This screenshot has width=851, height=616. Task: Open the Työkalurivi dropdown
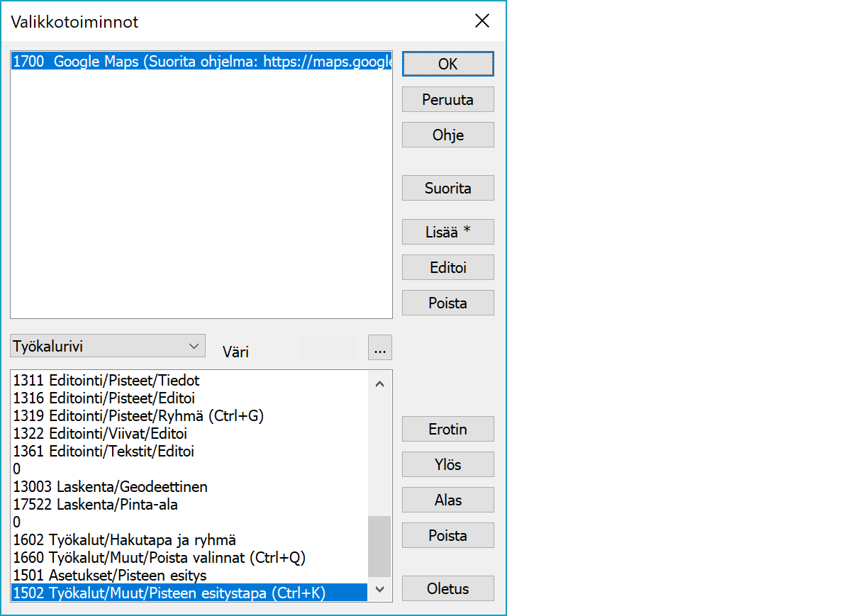(x=108, y=347)
